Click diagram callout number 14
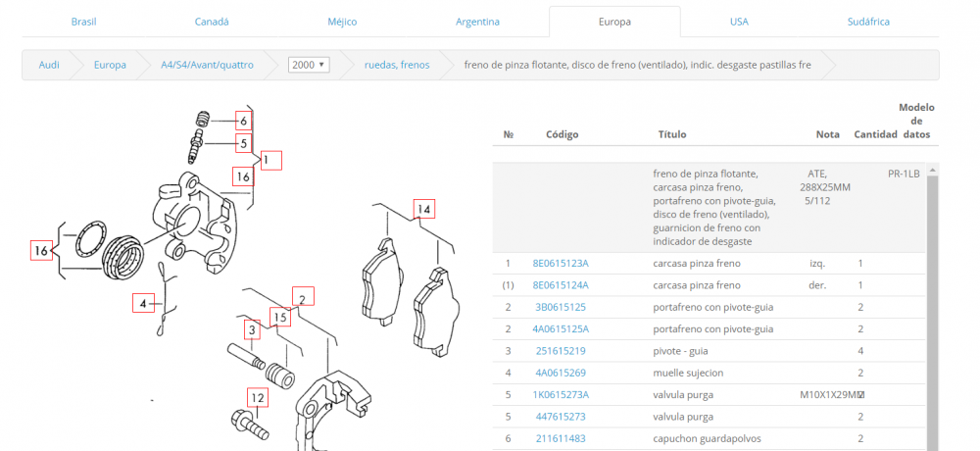The height and width of the screenshot is (451, 980). click(423, 209)
